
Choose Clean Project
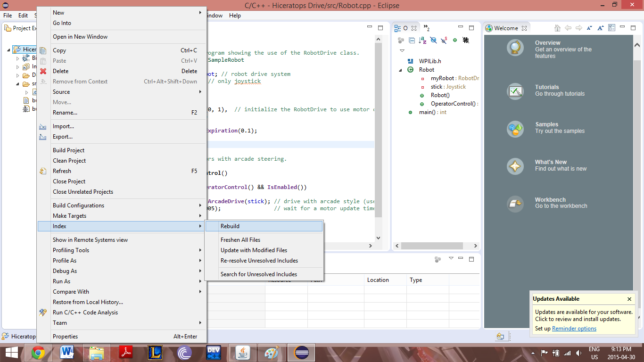point(122,161)
